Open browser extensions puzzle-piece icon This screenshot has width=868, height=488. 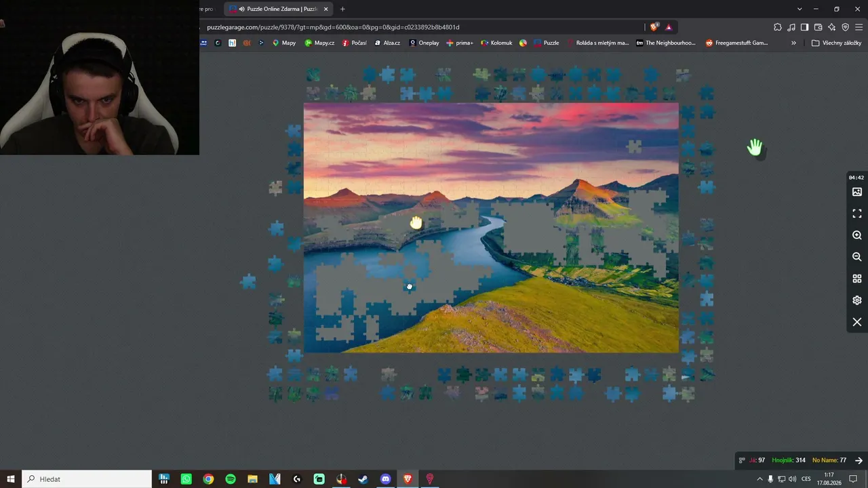(778, 27)
